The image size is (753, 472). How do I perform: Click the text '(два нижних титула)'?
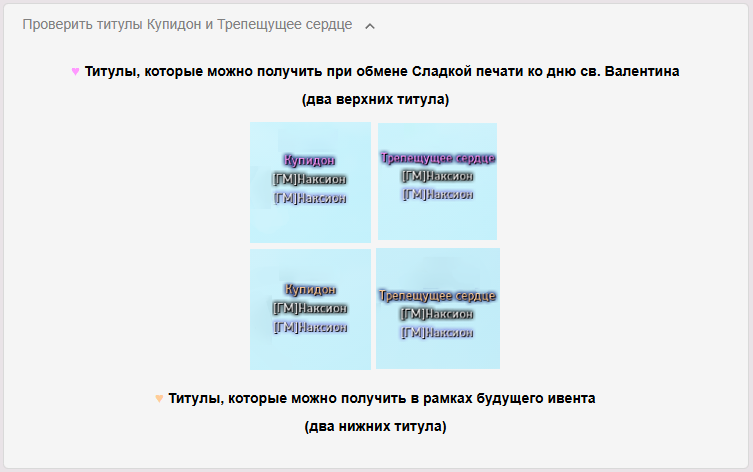[x=376, y=426]
